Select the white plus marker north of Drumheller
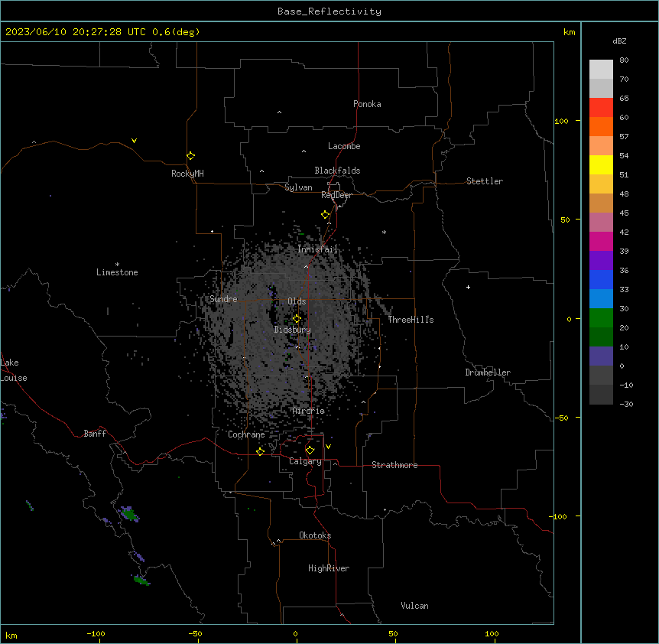The height and width of the screenshot is (644, 659). 468,287
